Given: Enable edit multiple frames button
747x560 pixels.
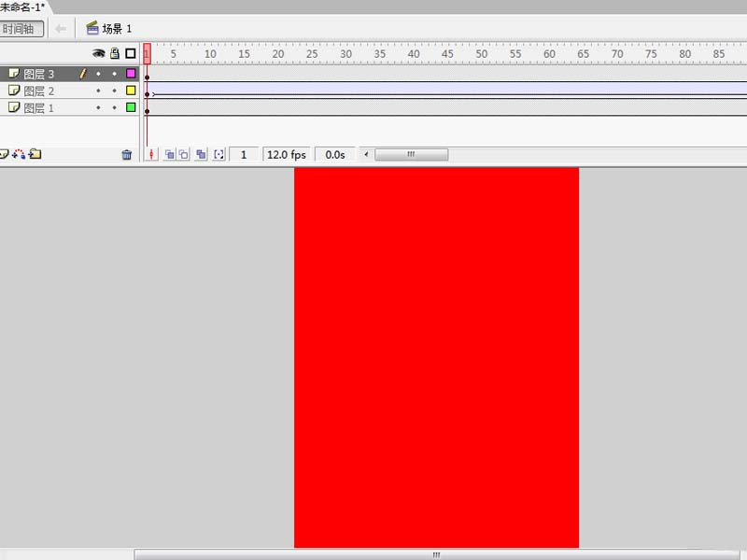Looking at the screenshot, I should [201, 154].
